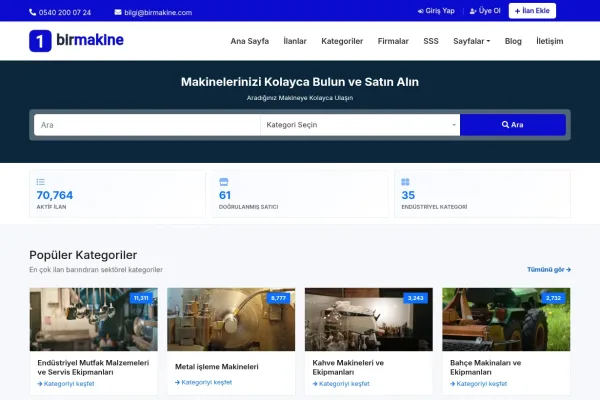
Task: Click the 3,243 count badge
Action: click(416, 298)
